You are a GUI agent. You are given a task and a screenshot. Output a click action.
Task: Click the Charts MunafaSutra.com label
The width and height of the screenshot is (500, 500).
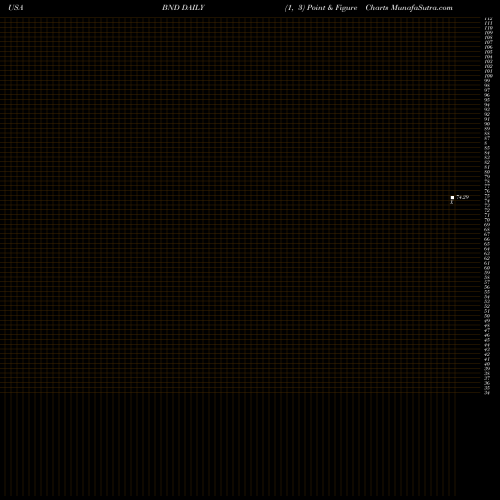pyautogui.click(x=409, y=8)
